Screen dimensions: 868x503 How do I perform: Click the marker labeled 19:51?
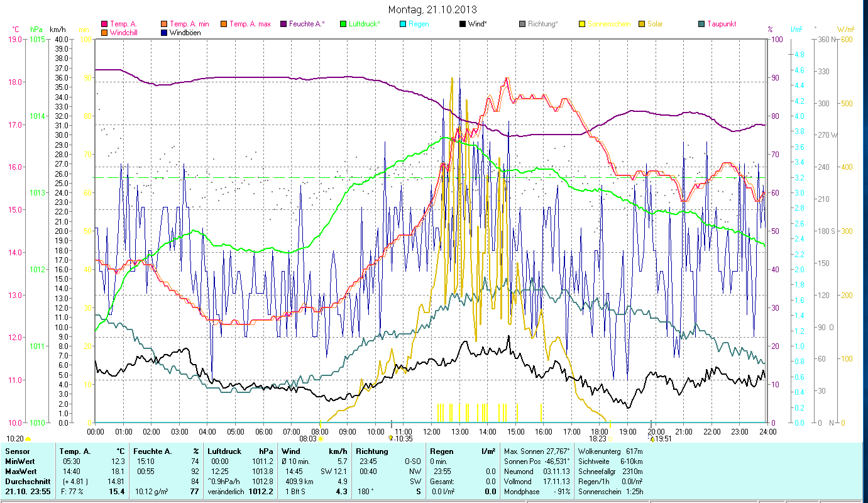pyautogui.click(x=652, y=439)
